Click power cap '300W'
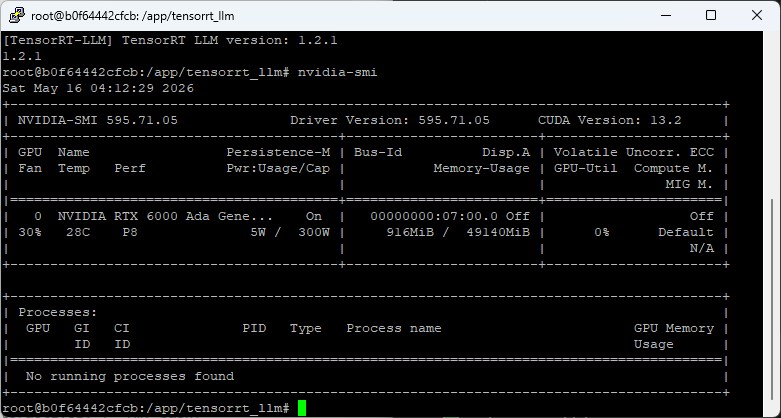The height and width of the screenshot is (418, 781). (x=314, y=232)
